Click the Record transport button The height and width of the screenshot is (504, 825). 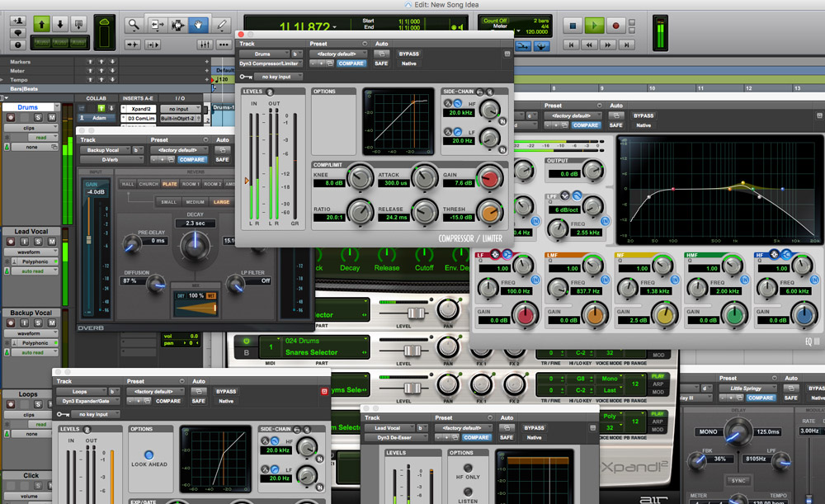615,26
